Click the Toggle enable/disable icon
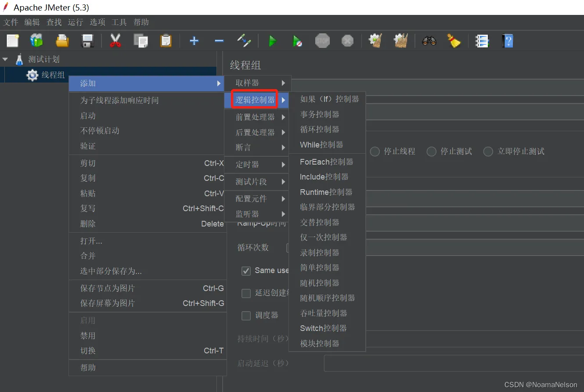584x392 pixels. point(244,41)
